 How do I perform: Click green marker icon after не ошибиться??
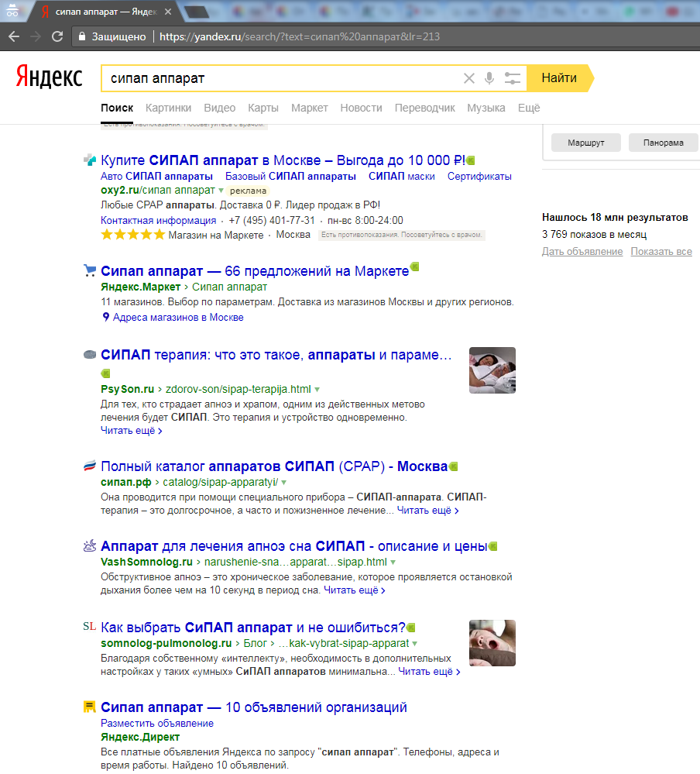[411, 628]
